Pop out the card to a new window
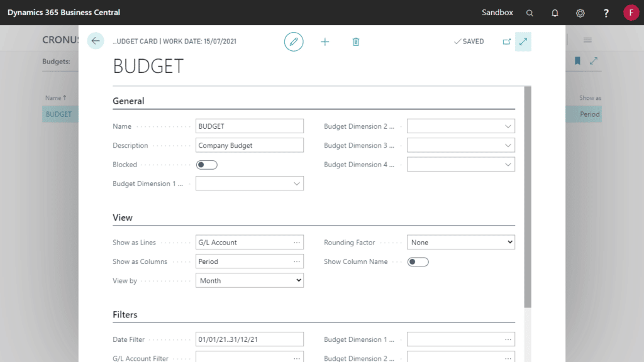 point(507,41)
